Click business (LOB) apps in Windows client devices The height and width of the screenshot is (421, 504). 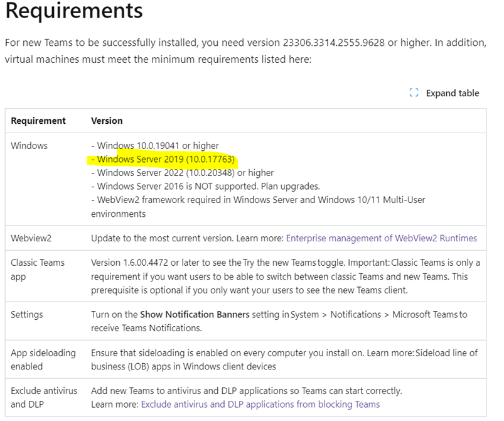click(183, 366)
